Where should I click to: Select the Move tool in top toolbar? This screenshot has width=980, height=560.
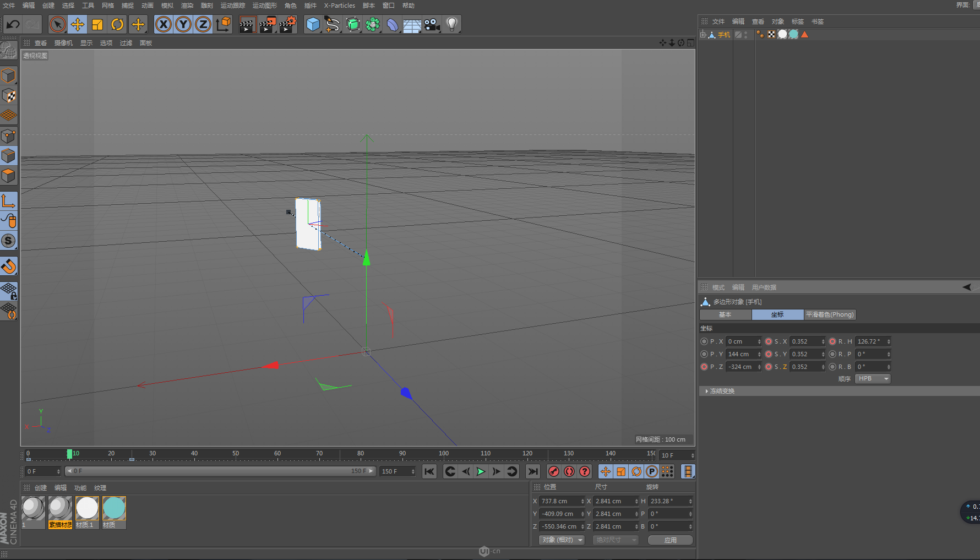[78, 24]
